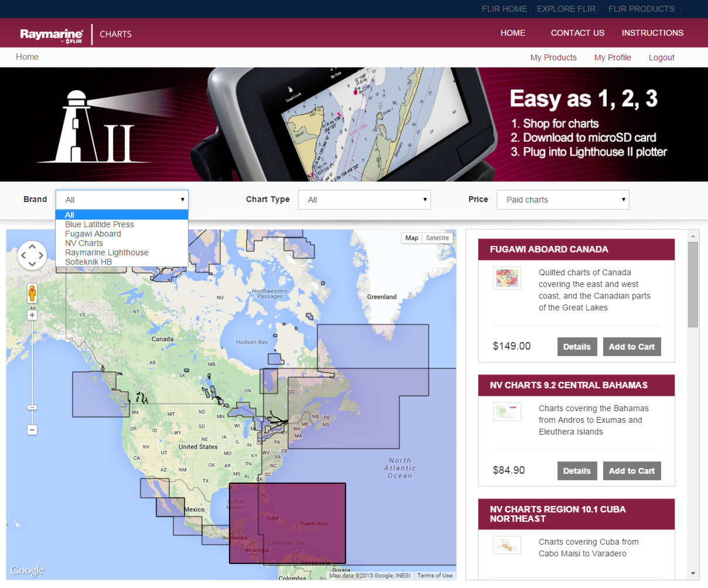This screenshot has height=588, width=708.
Task: Add Fugawi Aboard Canada to cart
Action: 632,347
